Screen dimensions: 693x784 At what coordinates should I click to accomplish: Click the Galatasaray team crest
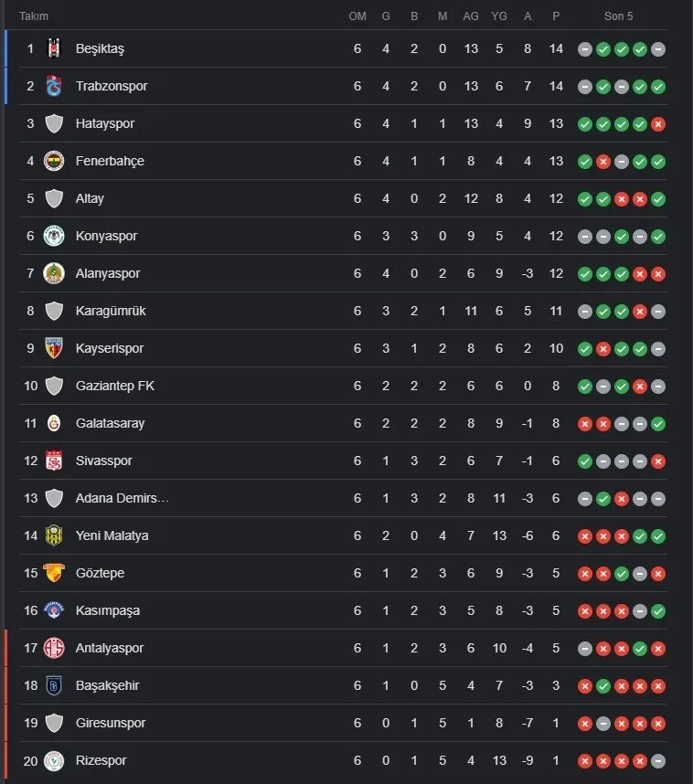[54, 423]
